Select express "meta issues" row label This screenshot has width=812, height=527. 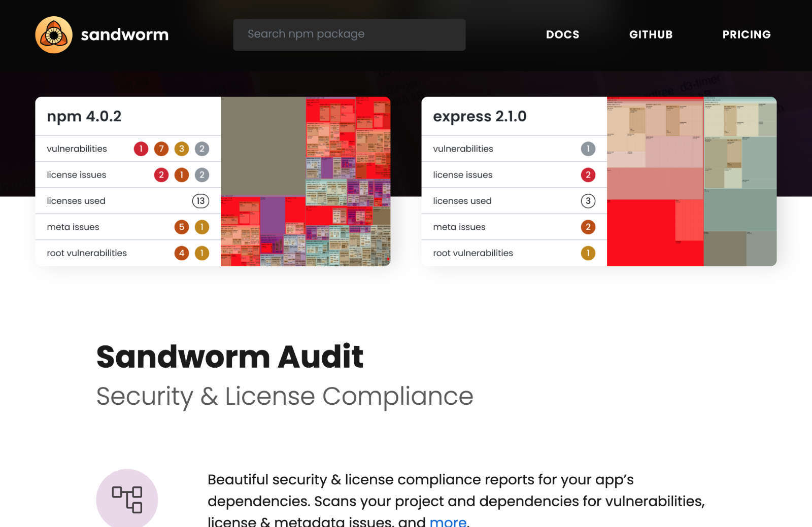[x=459, y=227]
